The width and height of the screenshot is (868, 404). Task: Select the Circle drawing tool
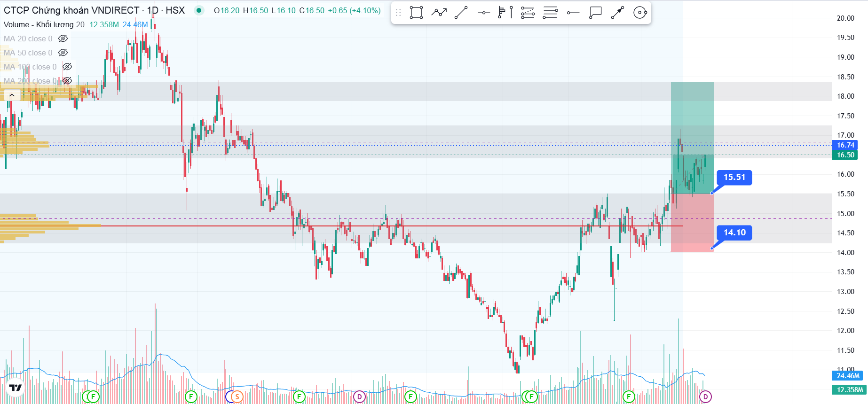click(x=640, y=13)
